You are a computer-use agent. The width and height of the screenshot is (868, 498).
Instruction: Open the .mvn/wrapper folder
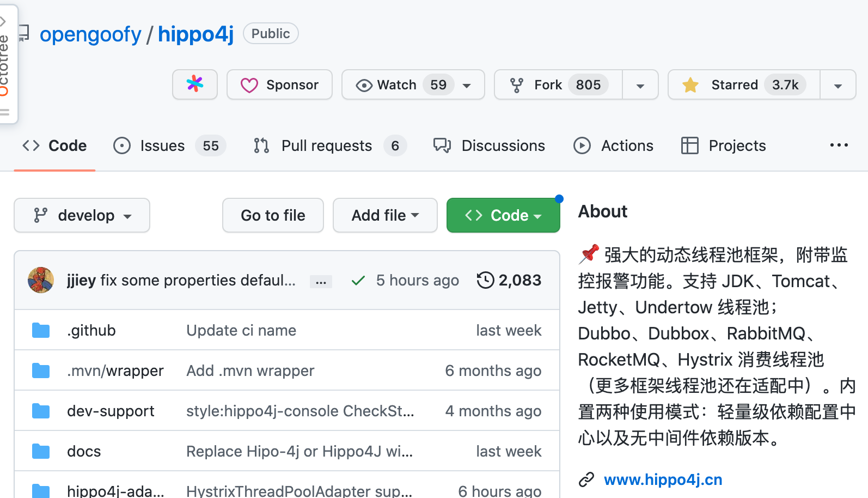115,371
